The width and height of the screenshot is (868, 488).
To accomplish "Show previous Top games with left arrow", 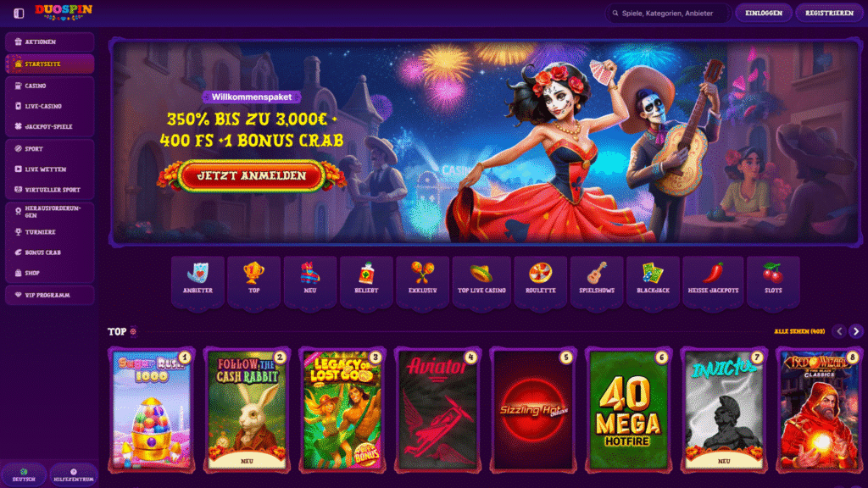I will coord(839,331).
